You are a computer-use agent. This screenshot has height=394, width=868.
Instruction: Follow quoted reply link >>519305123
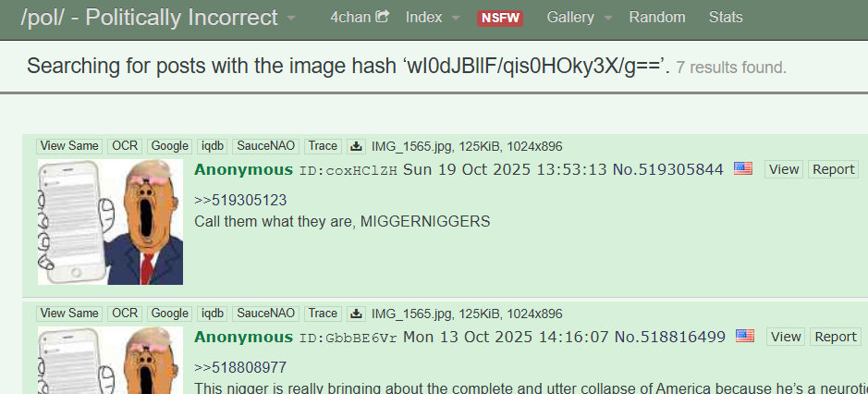pos(240,201)
